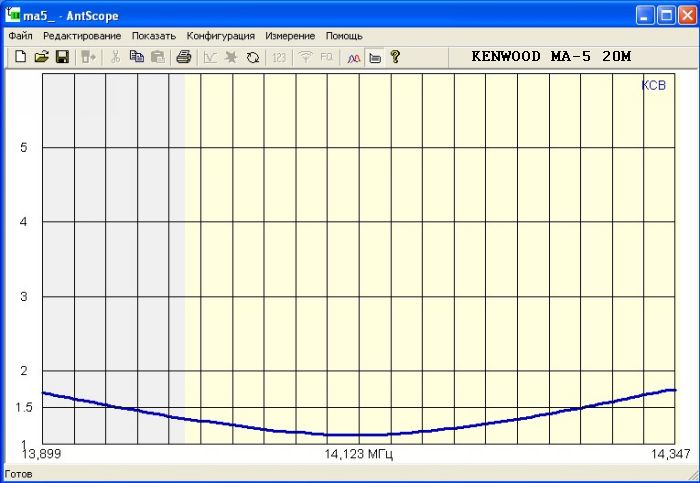Open the Файл menu
The image size is (700, 483).
20,36
